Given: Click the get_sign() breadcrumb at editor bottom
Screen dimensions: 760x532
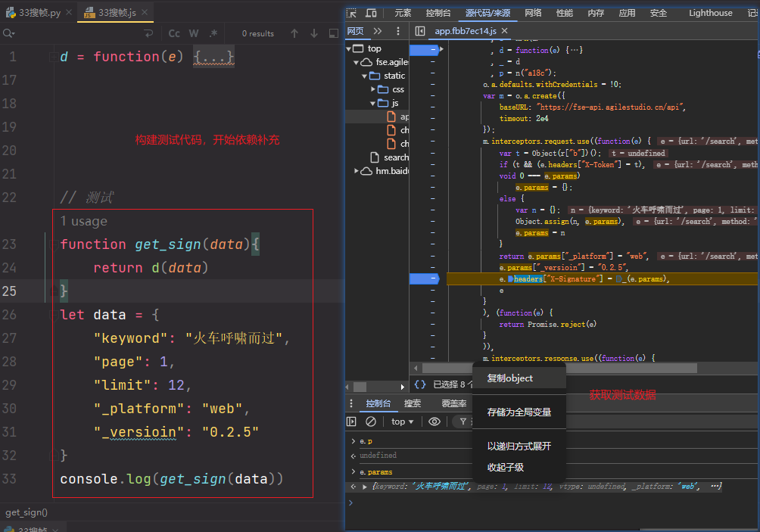Looking at the screenshot, I should click(26, 512).
